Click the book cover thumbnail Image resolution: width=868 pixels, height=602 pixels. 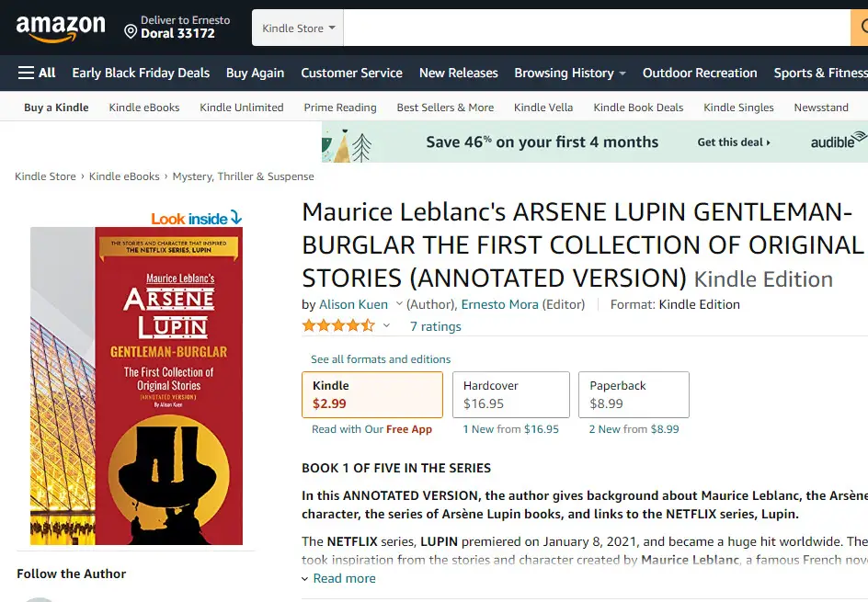[136, 386]
